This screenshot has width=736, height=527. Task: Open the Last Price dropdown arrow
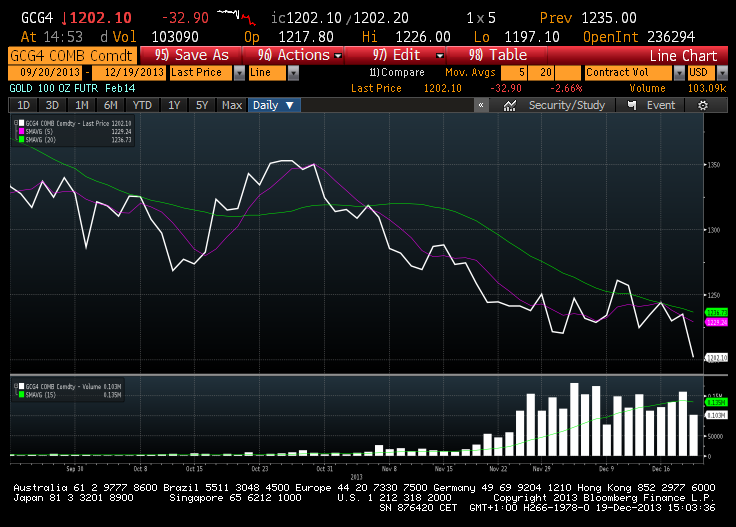tap(239, 73)
